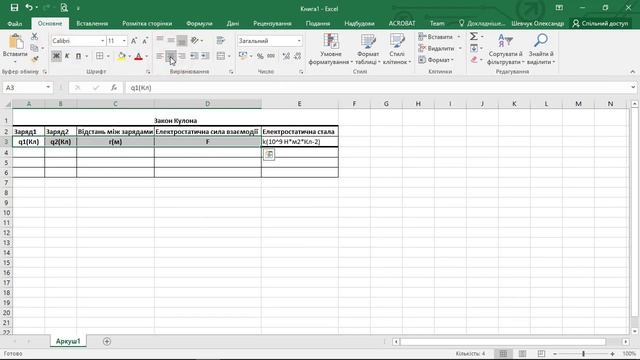Click the Format Painter brush icon
This screenshot has height=360, width=640.
pyautogui.click(x=34, y=60)
